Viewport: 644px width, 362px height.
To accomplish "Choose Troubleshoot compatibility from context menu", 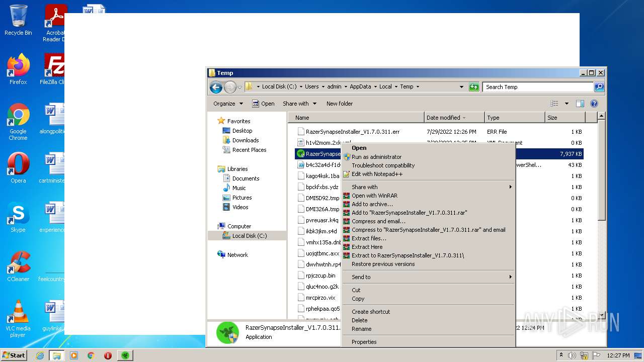I will [428, 165].
